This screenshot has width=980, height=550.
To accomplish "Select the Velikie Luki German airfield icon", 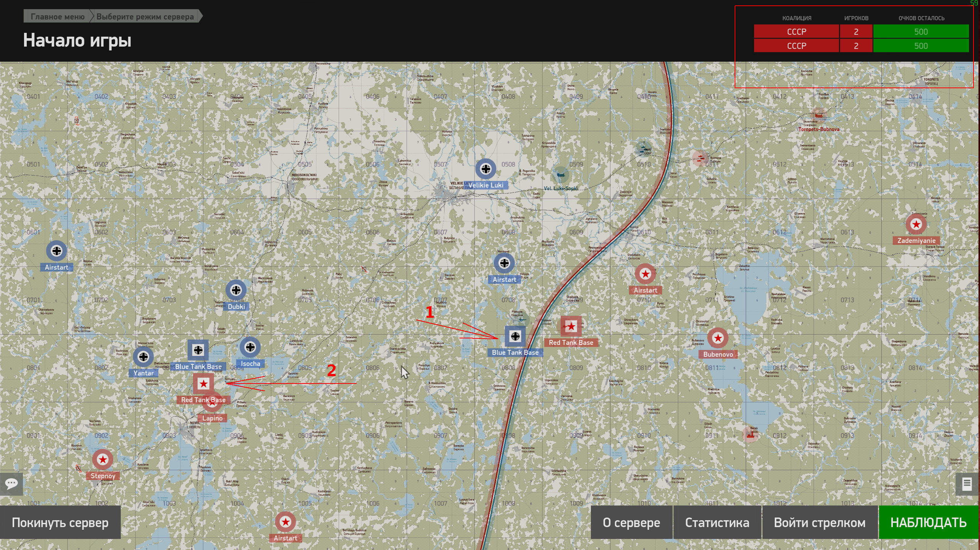I will pyautogui.click(x=485, y=169).
